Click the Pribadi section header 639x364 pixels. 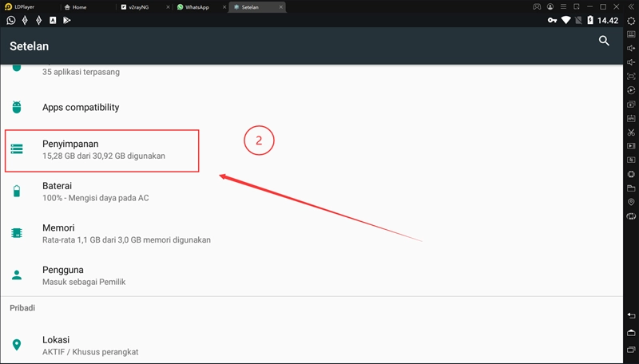(x=22, y=308)
